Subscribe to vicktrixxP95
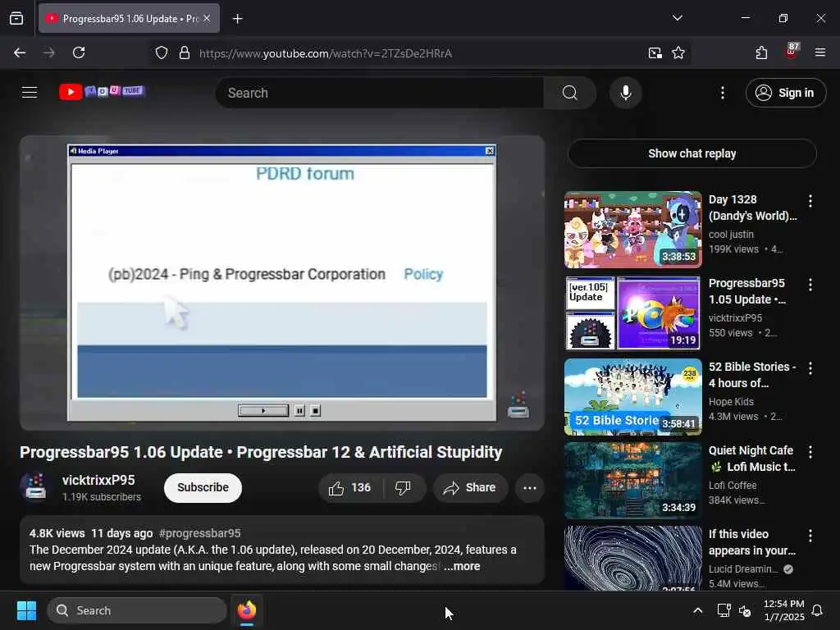The image size is (840, 630). (203, 487)
